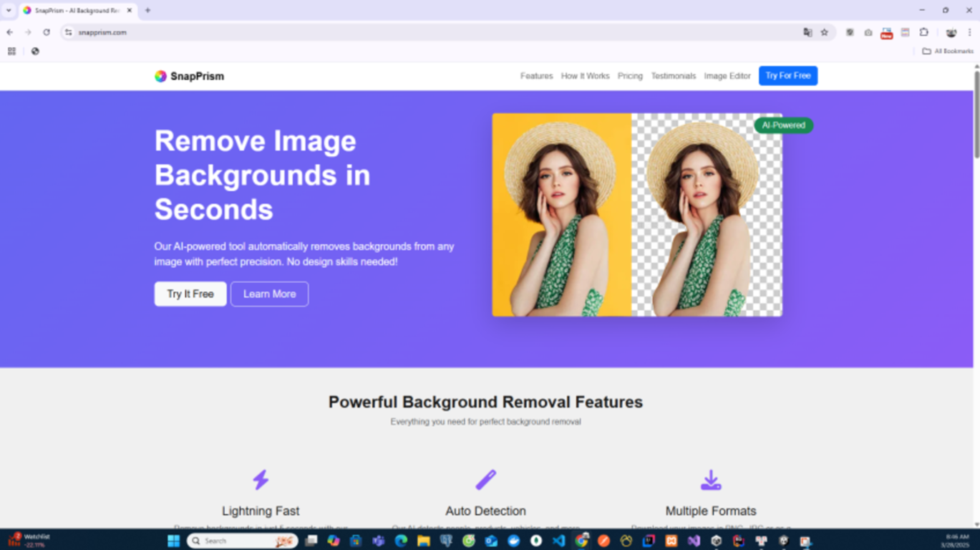The height and width of the screenshot is (550, 980).
Task: Reload the page with the refresh icon
Action: [47, 32]
